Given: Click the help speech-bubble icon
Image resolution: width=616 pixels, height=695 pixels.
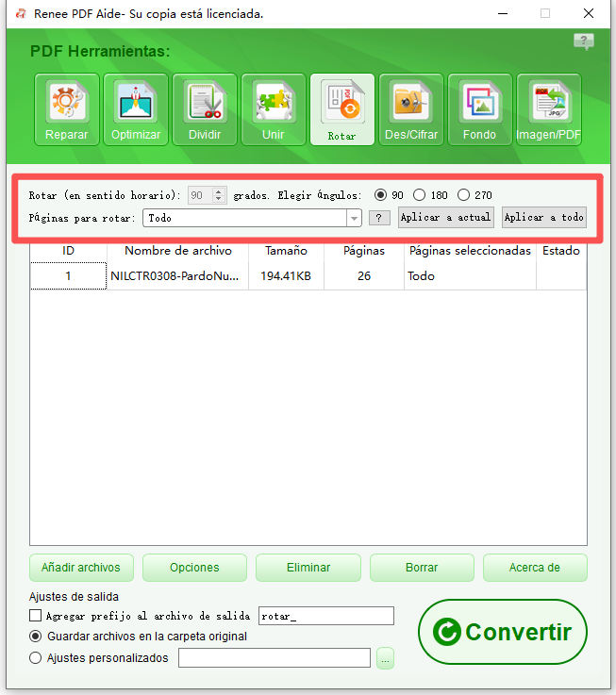Looking at the screenshot, I should [x=584, y=41].
